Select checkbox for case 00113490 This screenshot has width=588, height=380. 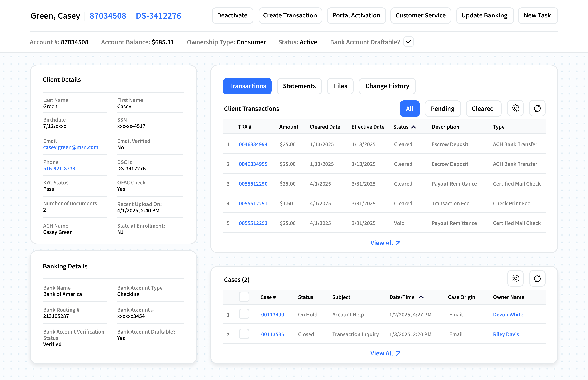244,314
